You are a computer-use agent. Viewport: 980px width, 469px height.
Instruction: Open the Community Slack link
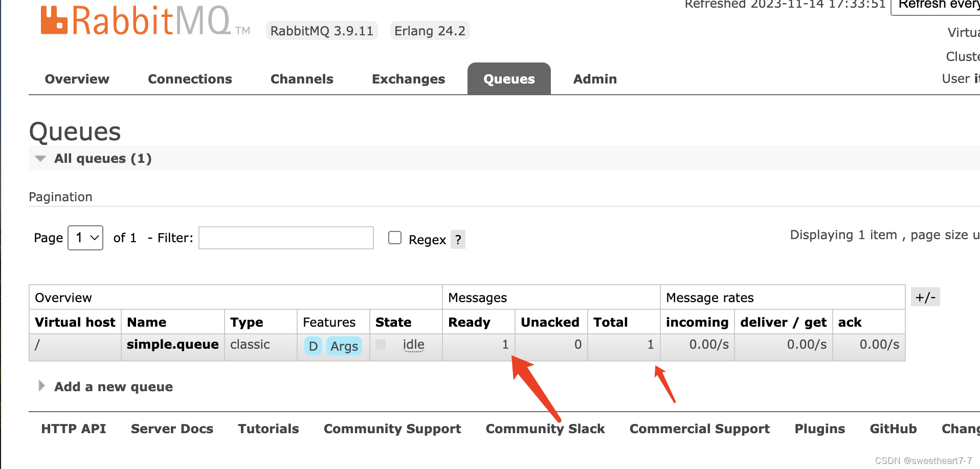tap(545, 429)
